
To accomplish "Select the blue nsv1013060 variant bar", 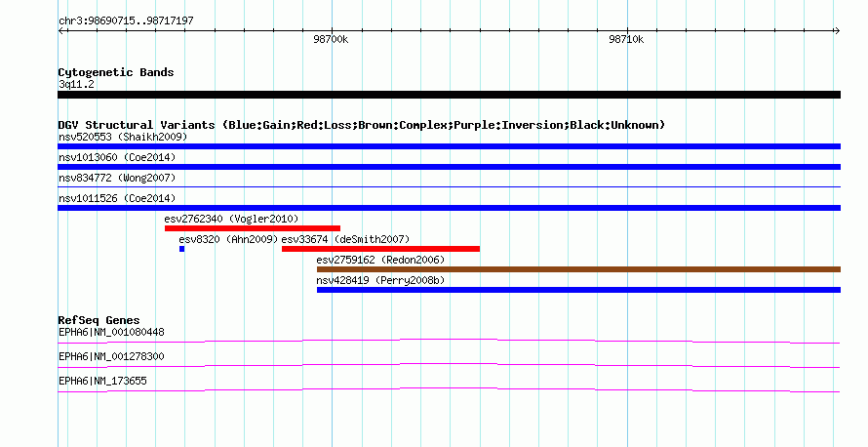I will pyautogui.click(x=449, y=167).
